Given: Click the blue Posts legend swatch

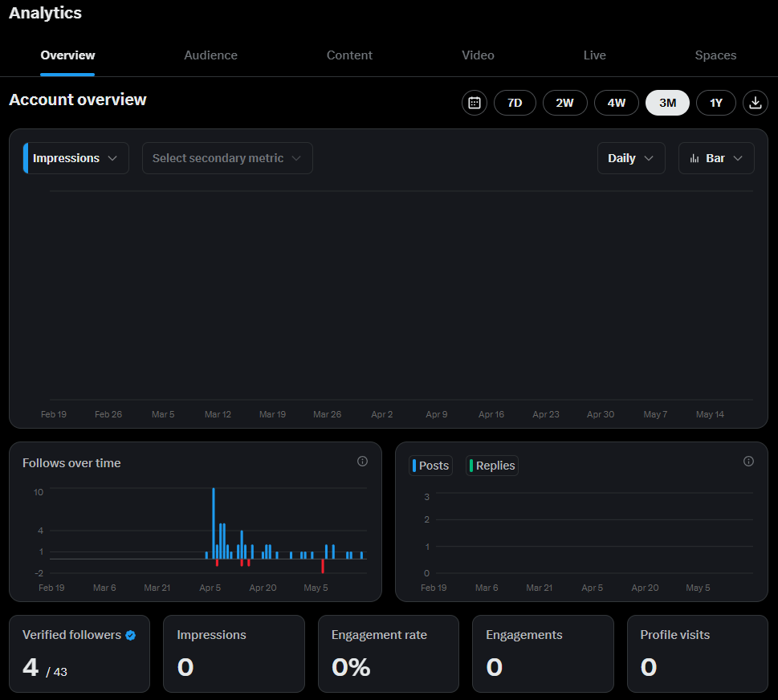Looking at the screenshot, I should click(414, 466).
